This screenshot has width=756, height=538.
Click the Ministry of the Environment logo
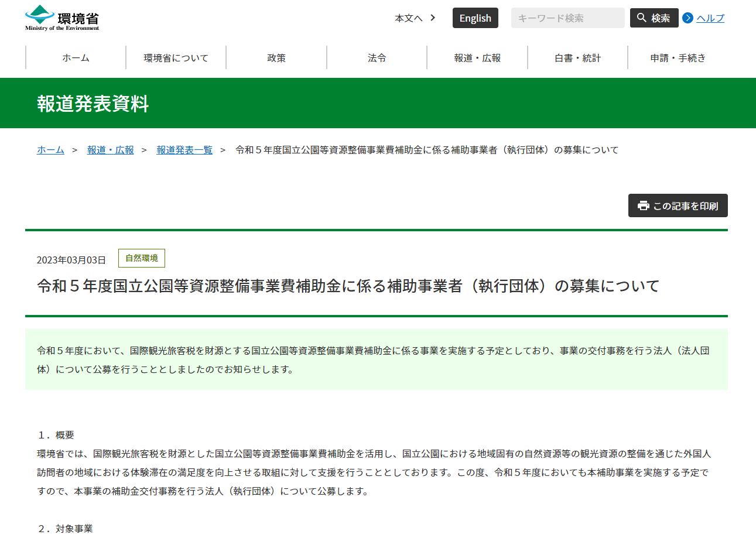tap(62, 18)
